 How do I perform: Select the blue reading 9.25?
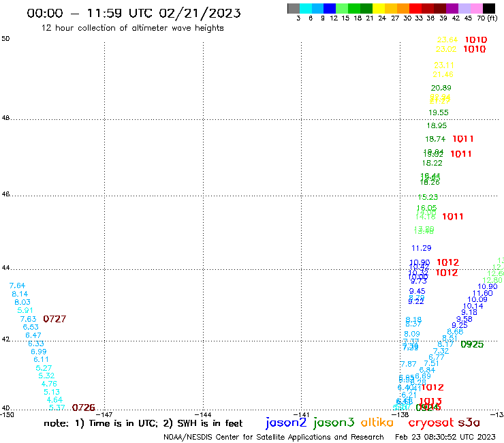pos(460,325)
